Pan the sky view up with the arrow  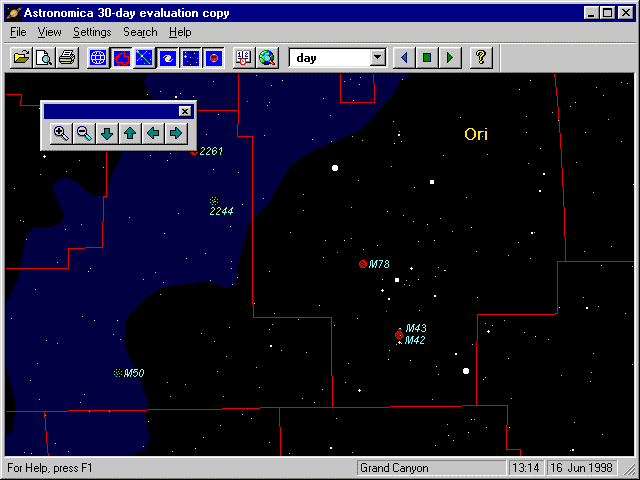click(130, 134)
